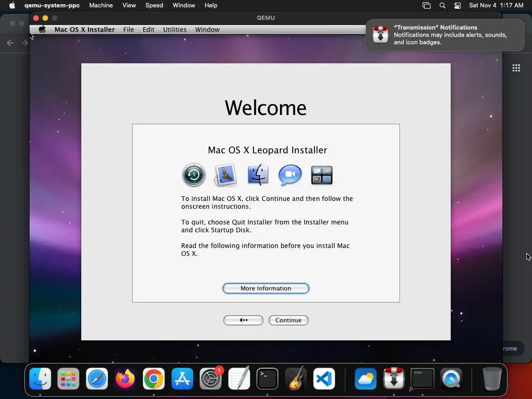Viewport: 532px width, 399px height.
Task: Open Terminal from the Dock
Action: (267, 379)
